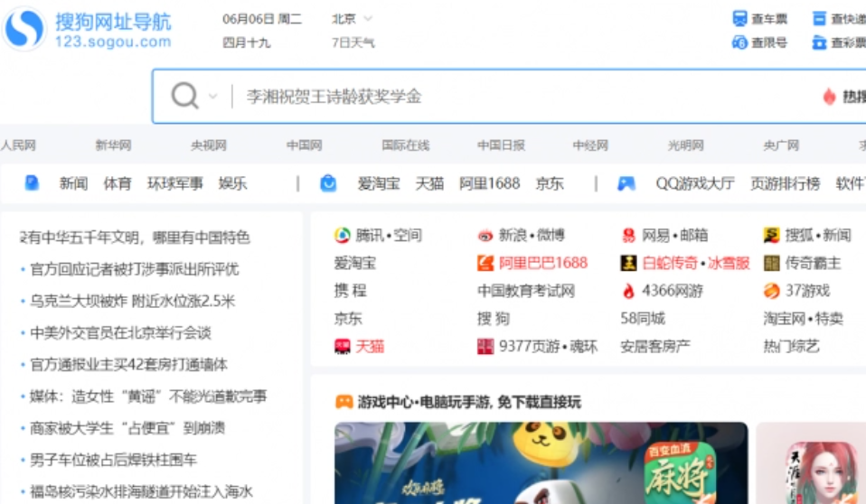Click the blue gamepad icon
Image resolution: width=866 pixels, height=504 pixels.
pos(626,183)
